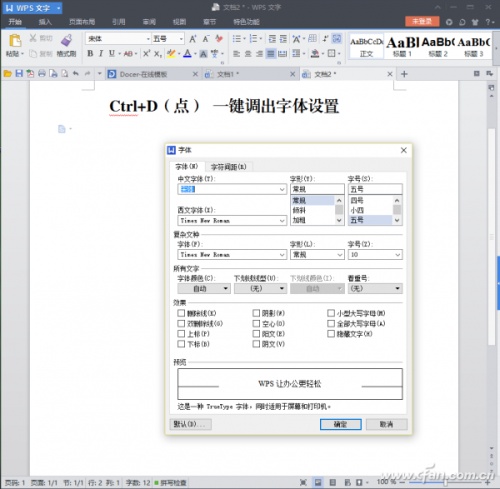Open the 字体颜色 color dropdown
500x489 pixels.
[x=204, y=288]
